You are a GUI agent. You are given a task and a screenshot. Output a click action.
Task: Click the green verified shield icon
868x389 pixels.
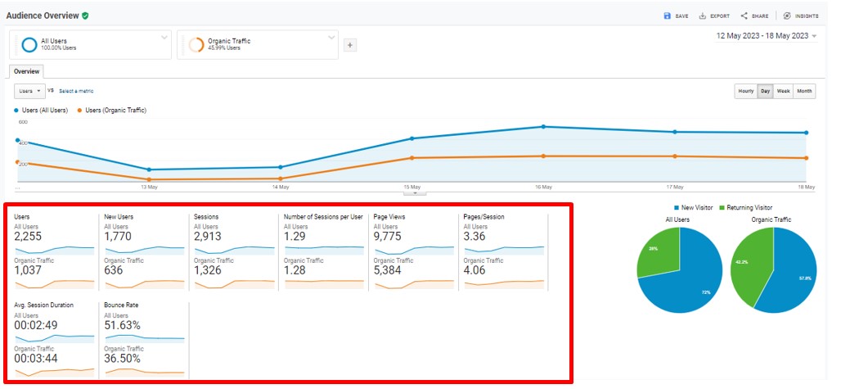[x=85, y=16]
